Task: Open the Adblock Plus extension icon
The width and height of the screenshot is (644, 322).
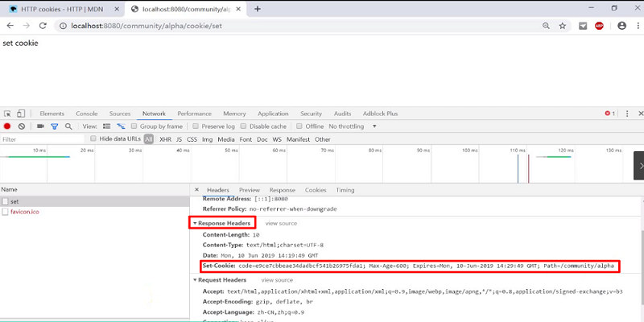Action: 599,26
